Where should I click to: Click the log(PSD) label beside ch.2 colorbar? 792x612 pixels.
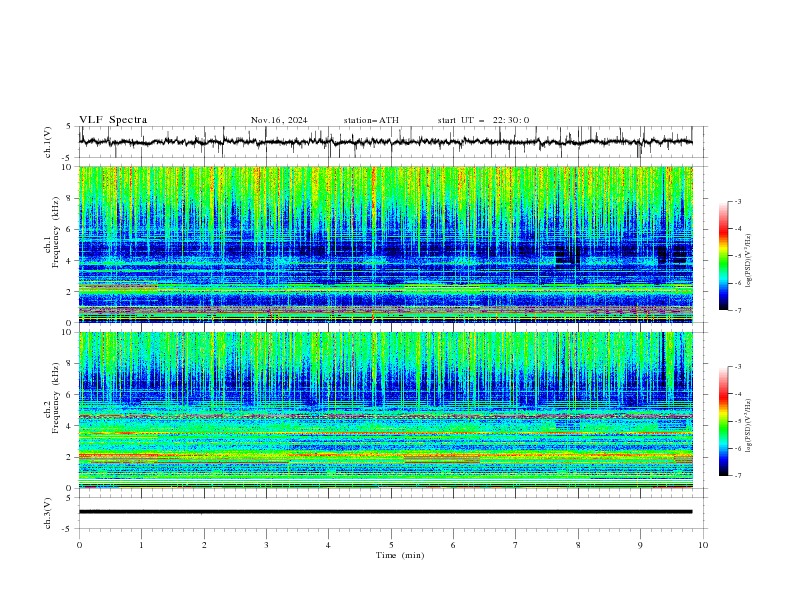coord(749,426)
